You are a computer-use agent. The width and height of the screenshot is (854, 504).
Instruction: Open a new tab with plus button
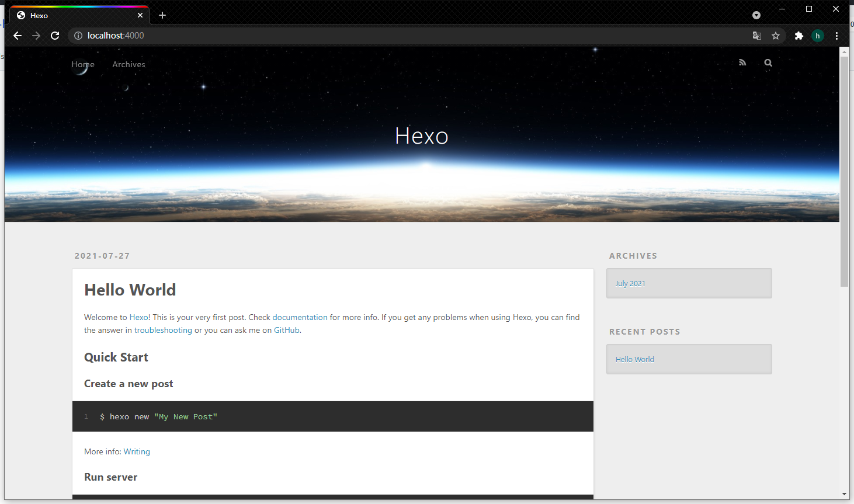(162, 15)
